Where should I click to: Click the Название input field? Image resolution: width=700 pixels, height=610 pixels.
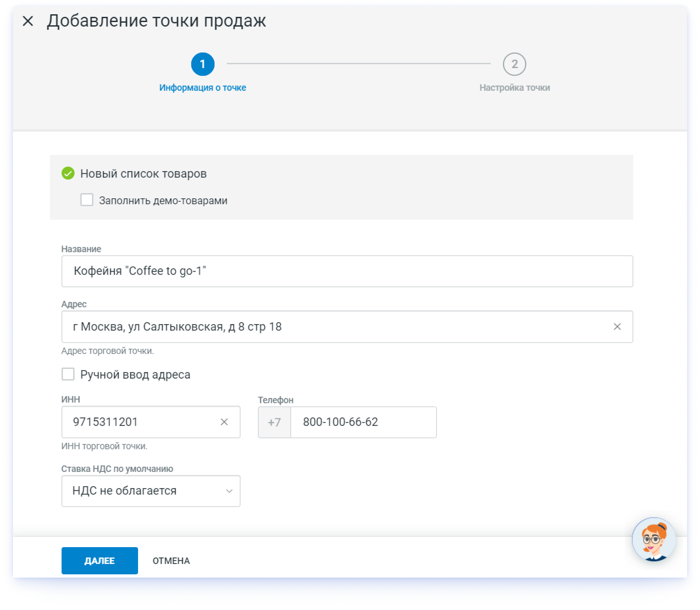(346, 271)
